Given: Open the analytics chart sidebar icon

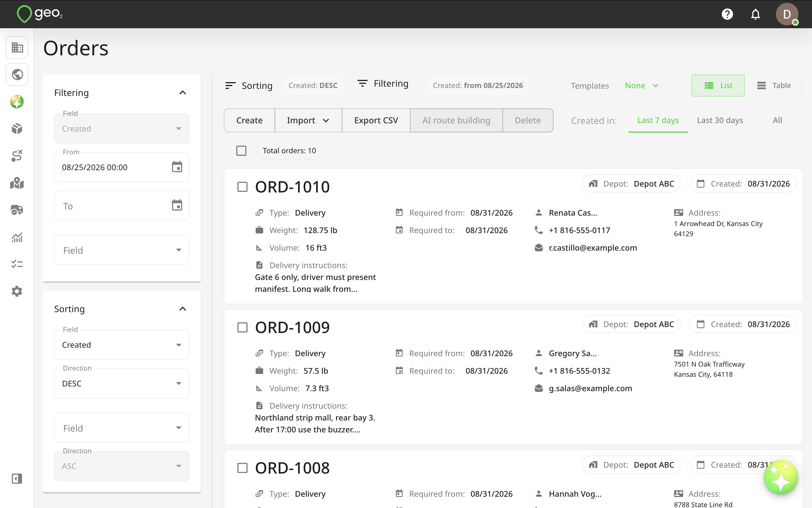Looking at the screenshot, I should 17,237.
